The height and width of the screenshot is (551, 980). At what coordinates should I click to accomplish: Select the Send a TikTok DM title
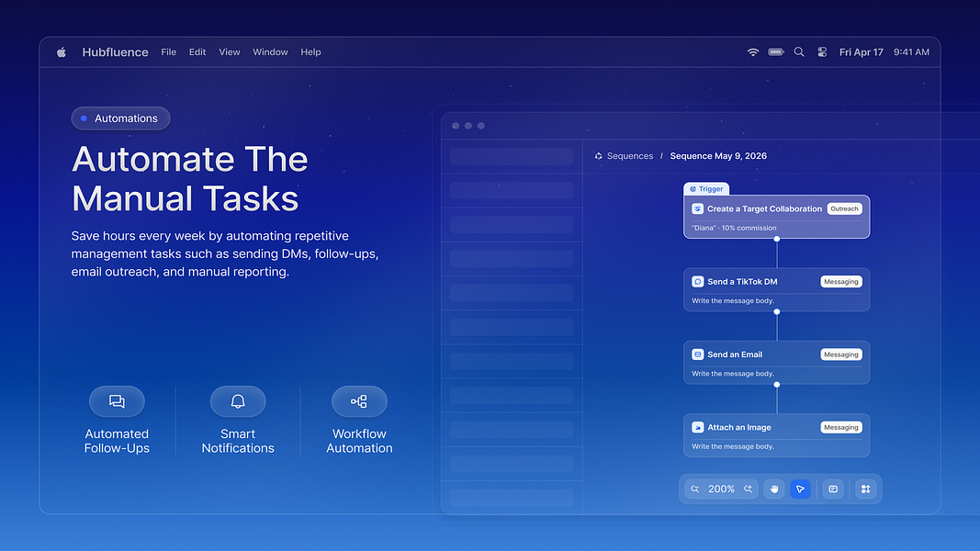pos(742,282)
